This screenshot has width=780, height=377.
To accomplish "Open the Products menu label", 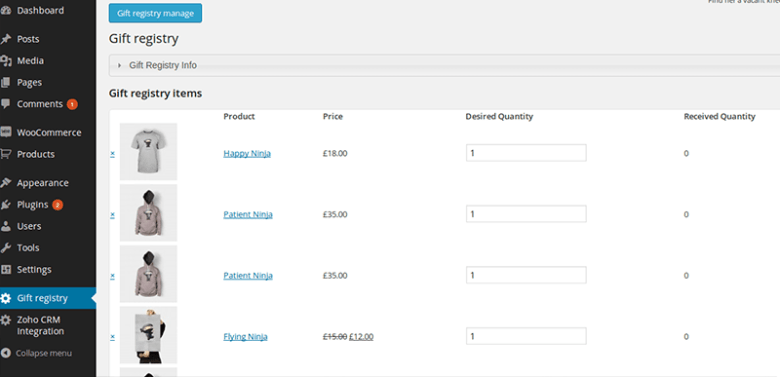I will coord(36,154).
